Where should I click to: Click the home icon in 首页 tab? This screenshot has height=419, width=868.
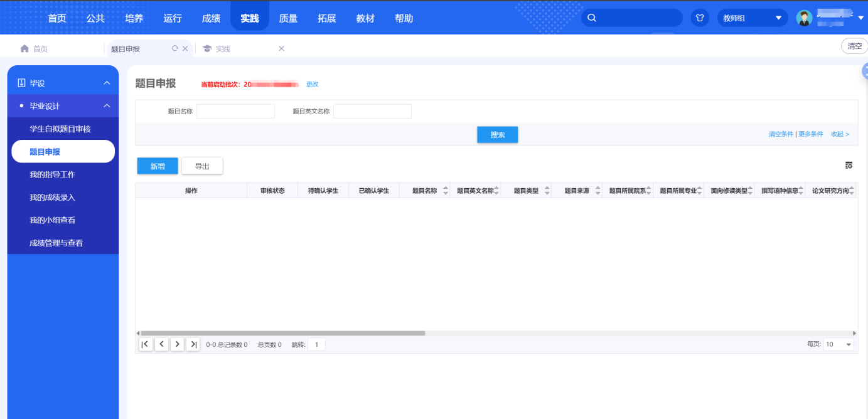click(x=24, y=48)
